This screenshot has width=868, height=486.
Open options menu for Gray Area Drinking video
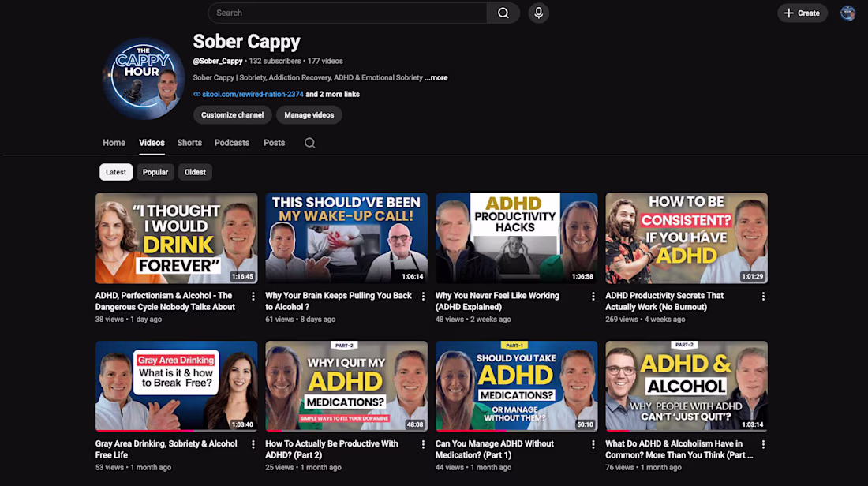[x=253, y=444]
